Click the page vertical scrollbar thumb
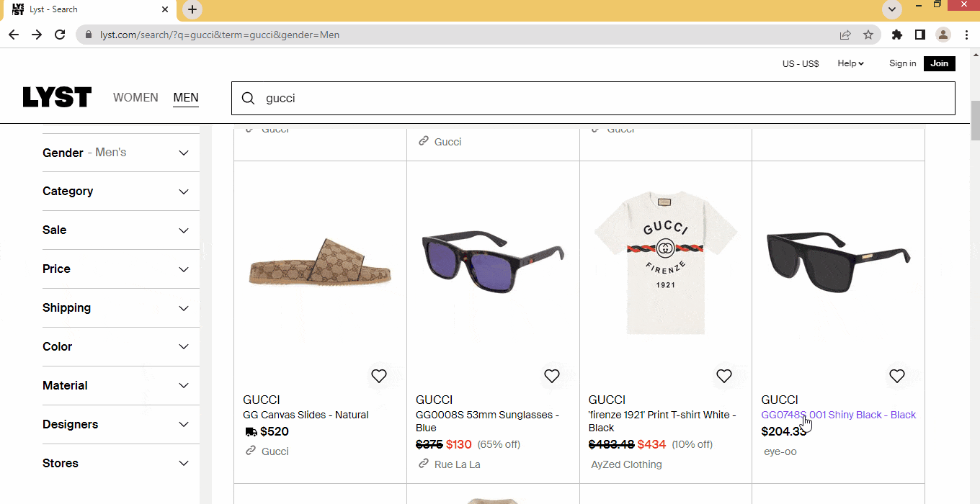This screenshot has width=980, height=504. click(975, 120)
